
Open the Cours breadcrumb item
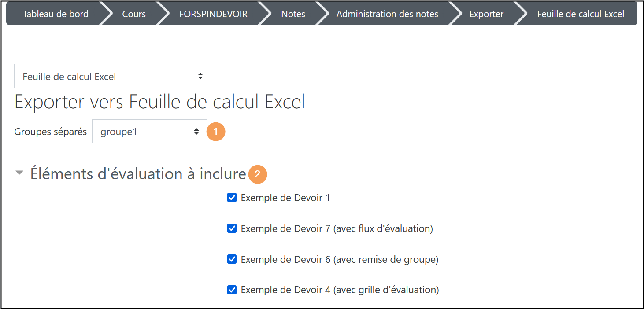134,14
